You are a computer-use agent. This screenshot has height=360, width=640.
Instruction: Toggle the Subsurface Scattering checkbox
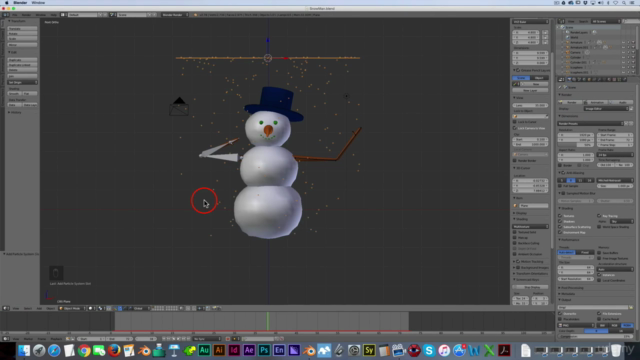(560, 227)
